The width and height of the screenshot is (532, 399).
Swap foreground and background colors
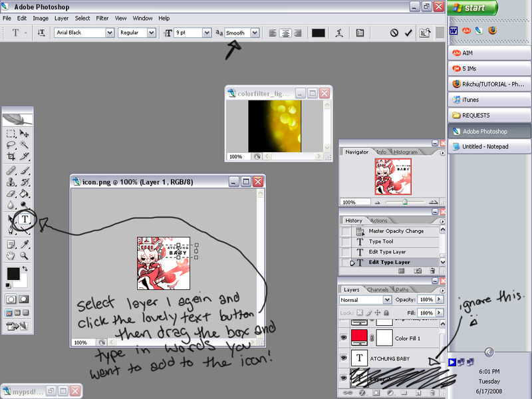pos(25,269)
